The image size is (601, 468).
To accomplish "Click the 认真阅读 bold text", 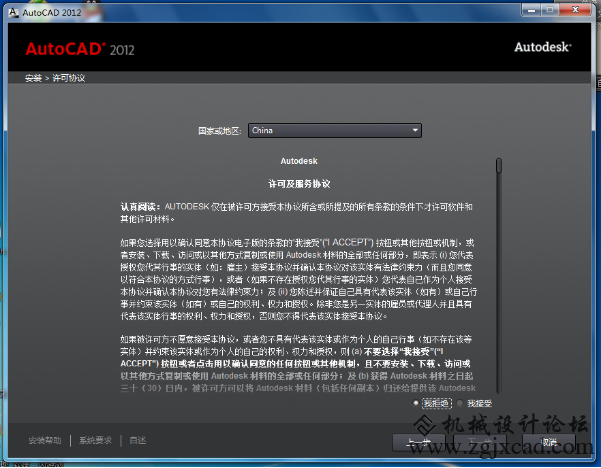I will (x=140, y=207).
